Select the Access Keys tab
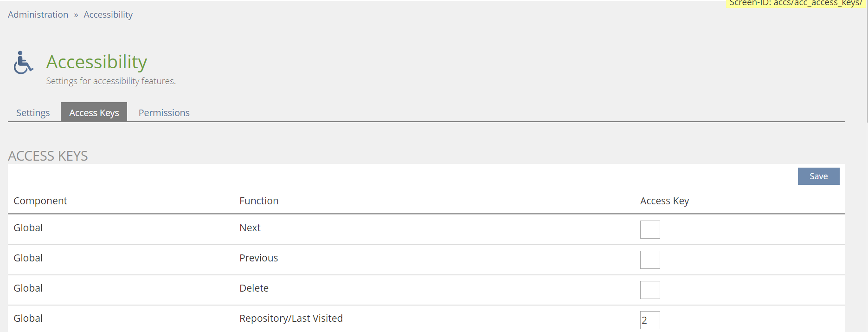The image size is (868, 332). point(94,113)
